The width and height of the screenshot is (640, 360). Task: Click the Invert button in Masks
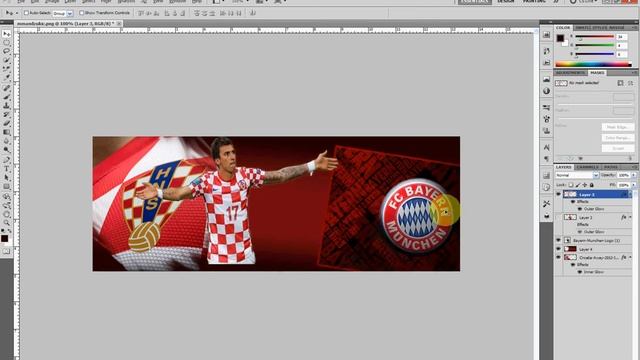(618, 148)
